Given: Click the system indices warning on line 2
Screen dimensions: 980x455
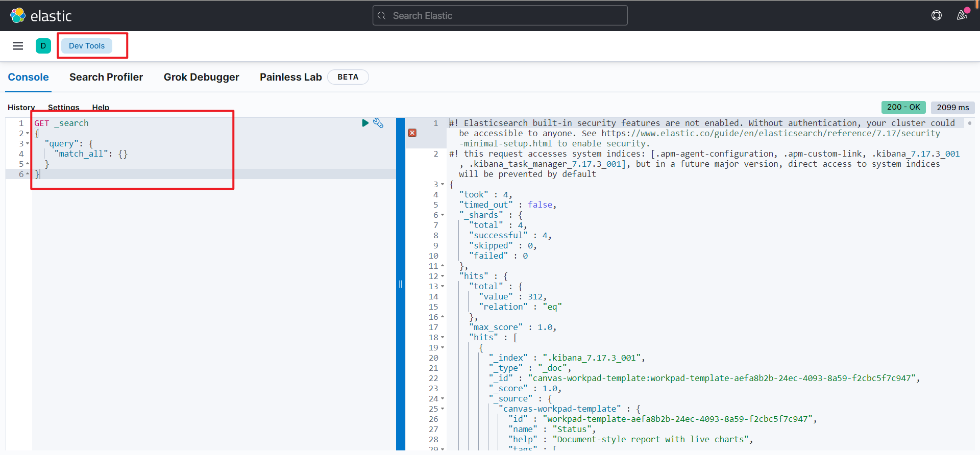Looking at the screenshot, I should tap(704, 164).
